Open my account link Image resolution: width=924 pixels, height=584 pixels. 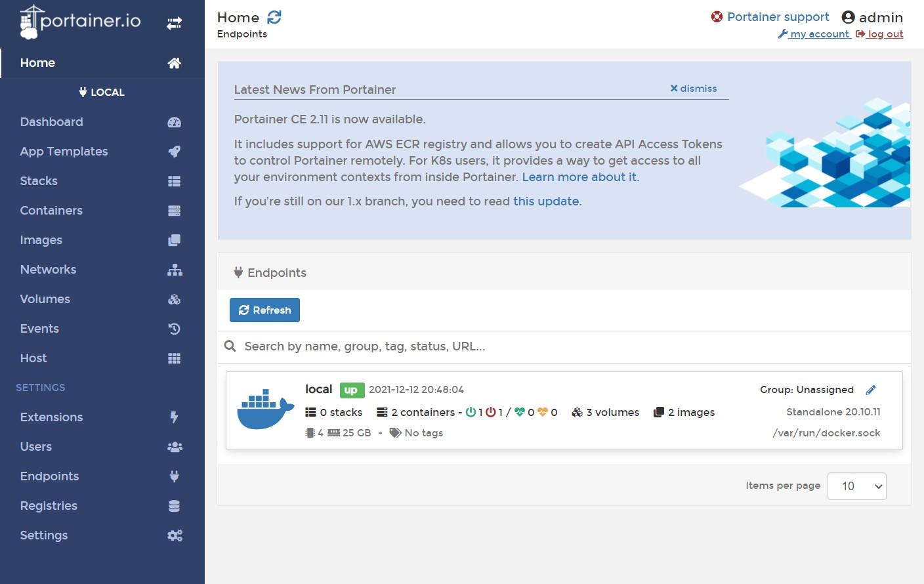coord(814,34)
